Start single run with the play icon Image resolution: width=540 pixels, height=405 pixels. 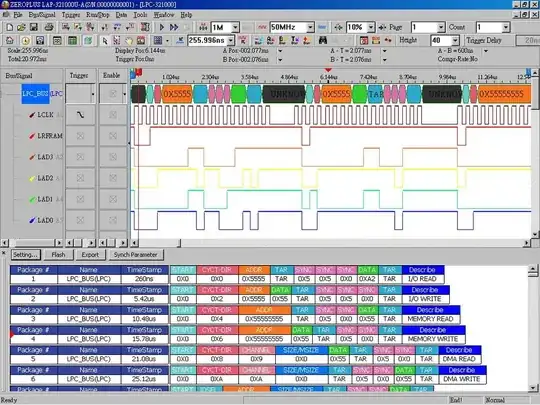coord(162,27)
